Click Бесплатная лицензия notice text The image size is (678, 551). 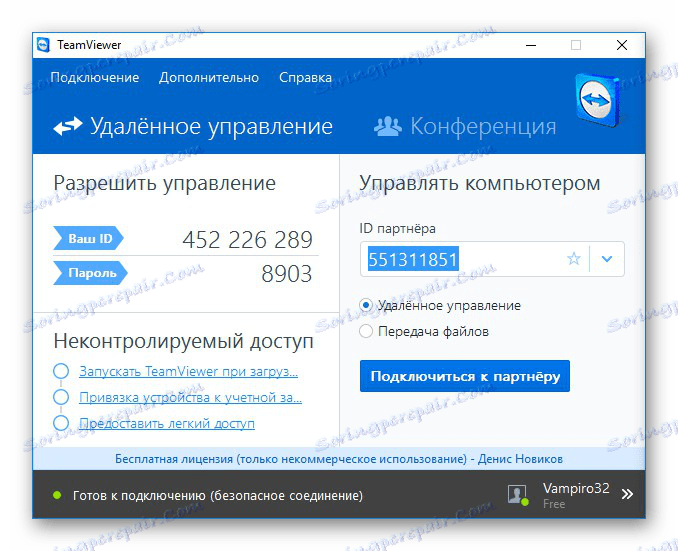pyautogui.click(x=339, y=459)
